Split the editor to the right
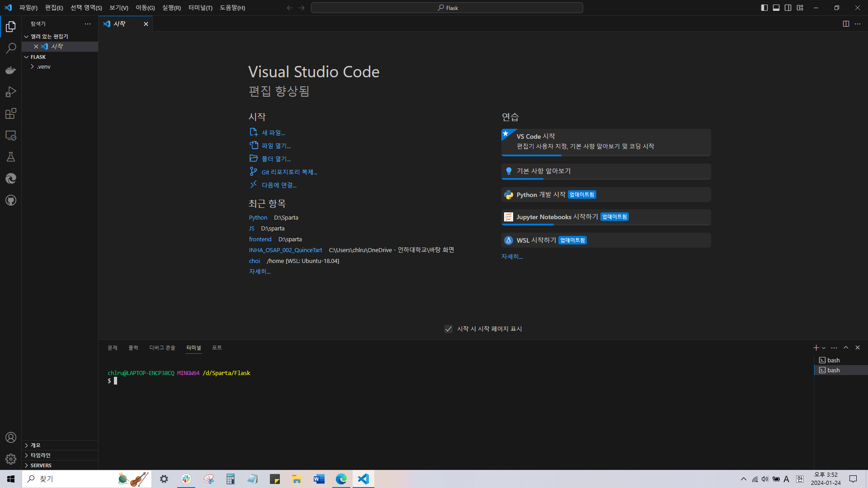This screenshot has height=488, width=868. 846,24
